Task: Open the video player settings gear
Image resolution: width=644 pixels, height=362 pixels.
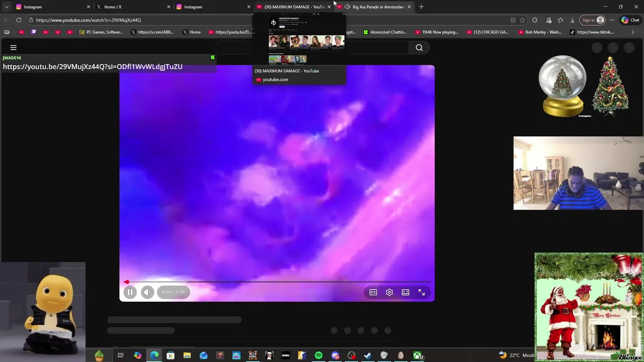Action: [389, 292]
